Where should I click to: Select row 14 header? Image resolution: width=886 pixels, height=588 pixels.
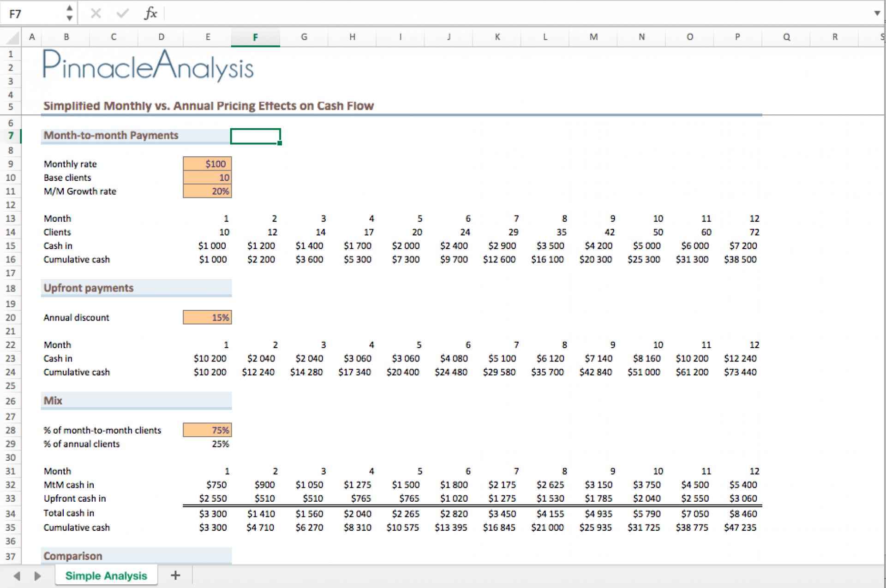tap(11, 232)
